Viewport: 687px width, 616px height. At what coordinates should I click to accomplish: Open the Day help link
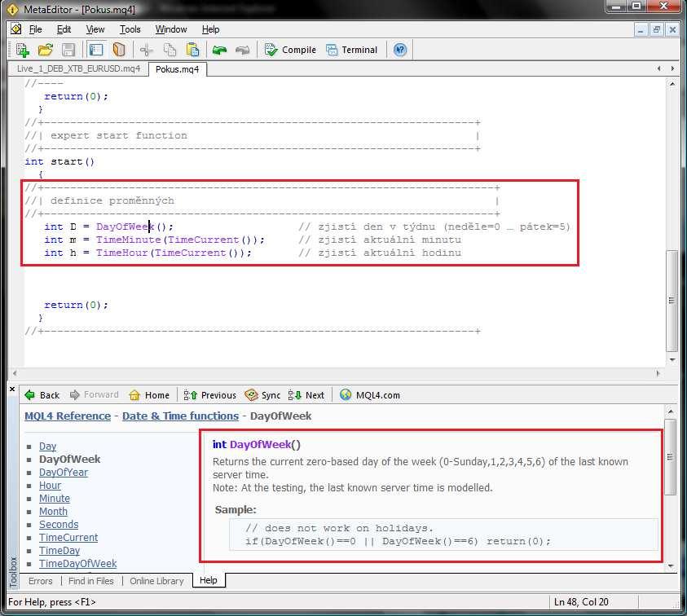coord(48,446)
